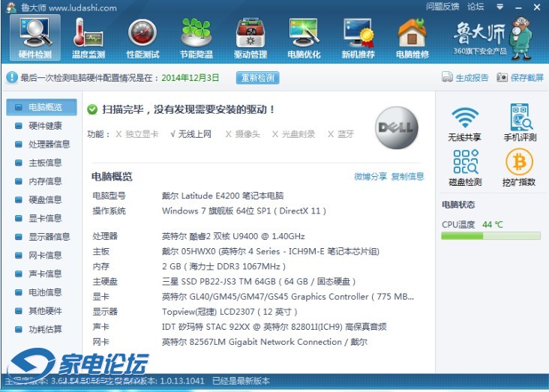Click the 已经是最新版本 status text
The image size is (549, 392).
click(x=241, y=382)
